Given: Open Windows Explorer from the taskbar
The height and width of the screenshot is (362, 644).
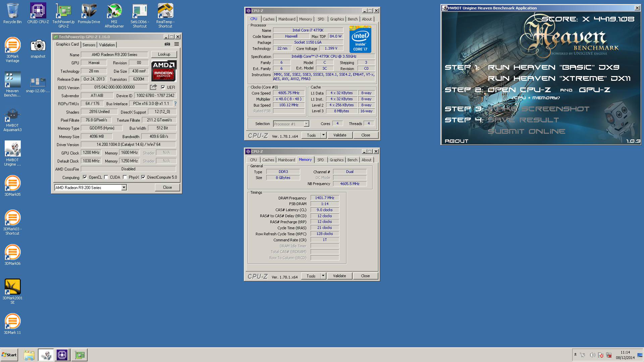Looking at the screenshot, I should (x=29, y=355).
